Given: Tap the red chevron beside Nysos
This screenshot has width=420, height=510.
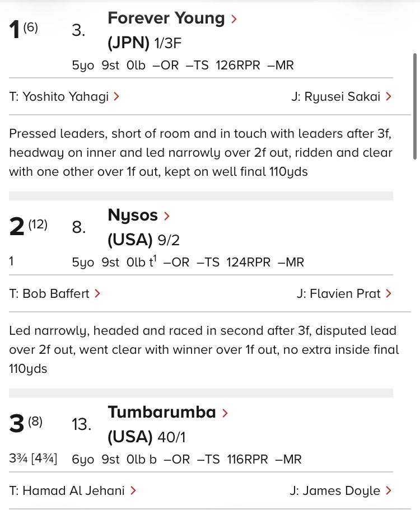Looking at the screenshot, I should tap(166, 216).
